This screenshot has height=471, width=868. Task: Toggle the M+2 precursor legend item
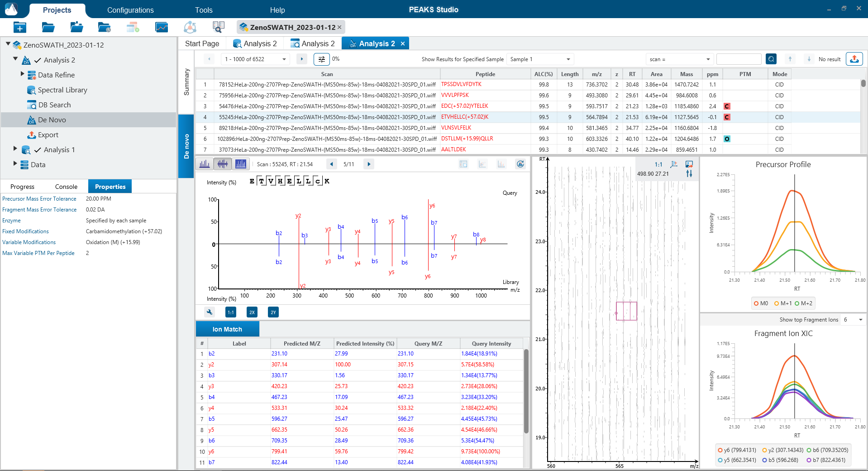tap(804, 303)
